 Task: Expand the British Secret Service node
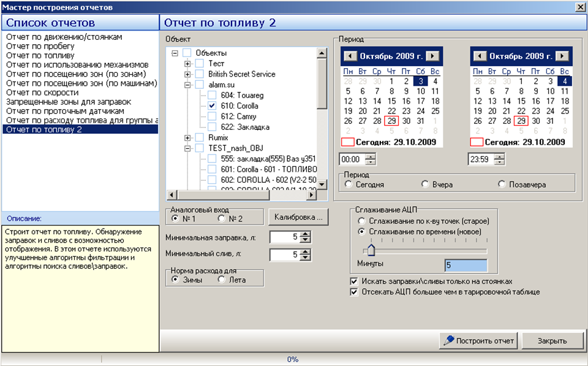coord(187,74)
